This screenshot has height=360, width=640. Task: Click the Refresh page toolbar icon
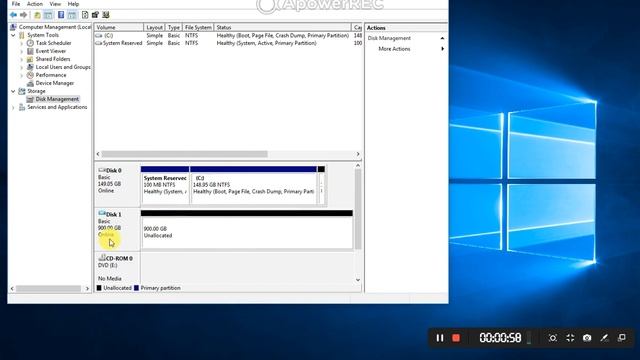click(85, 15)
